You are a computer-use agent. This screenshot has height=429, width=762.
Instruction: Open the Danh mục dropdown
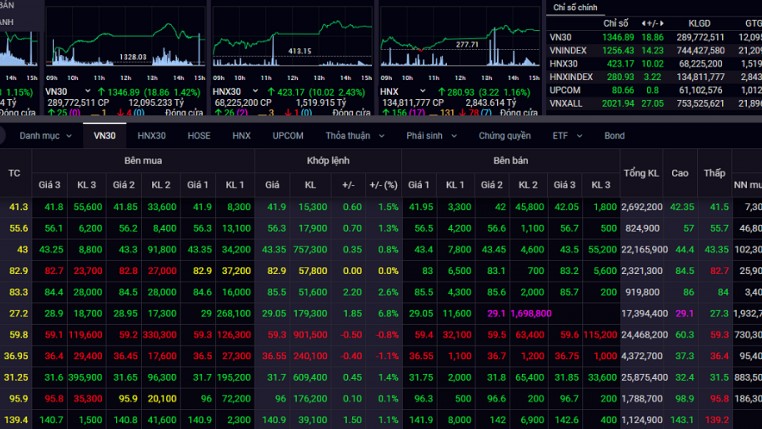(x=44, y=136)
